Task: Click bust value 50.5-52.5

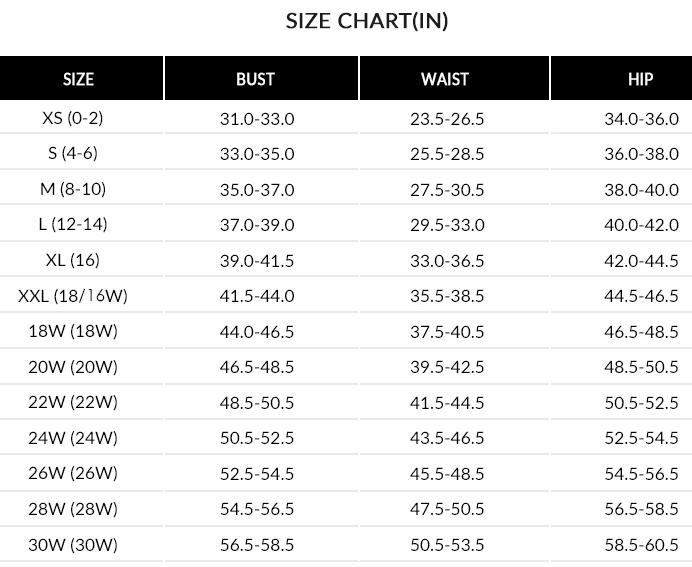Action: tap(257, 438)
